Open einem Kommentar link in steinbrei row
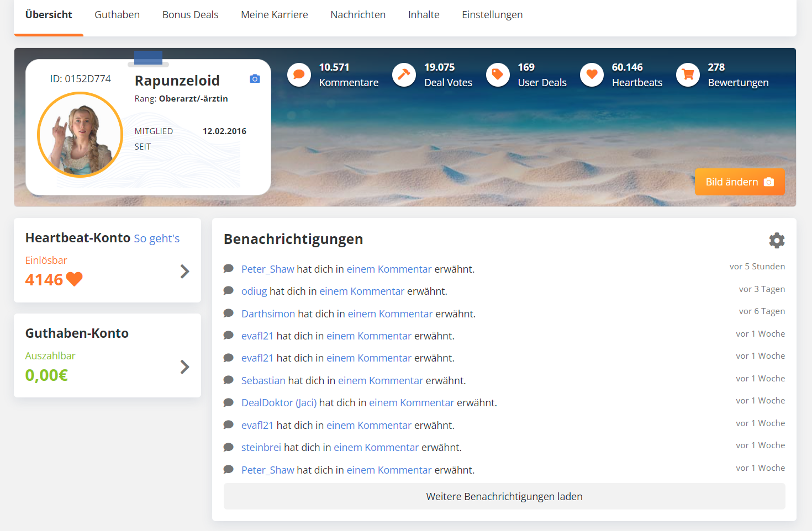Screen dimensions: 812x531 tap(376, 448)
